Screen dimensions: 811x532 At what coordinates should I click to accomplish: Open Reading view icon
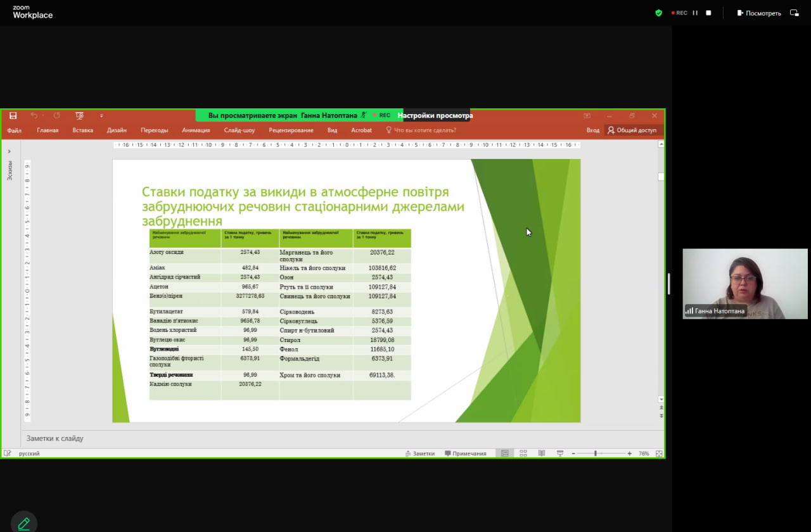pos(542,453)
